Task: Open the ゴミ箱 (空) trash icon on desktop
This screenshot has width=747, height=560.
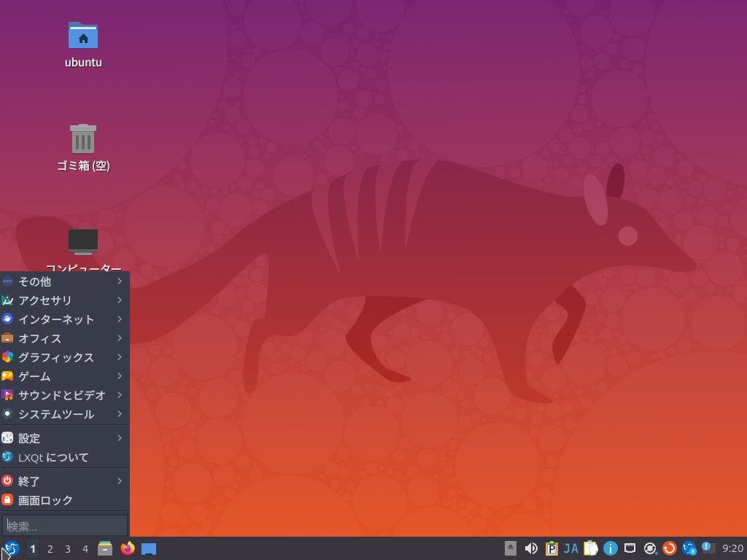Action: (83, 139)
